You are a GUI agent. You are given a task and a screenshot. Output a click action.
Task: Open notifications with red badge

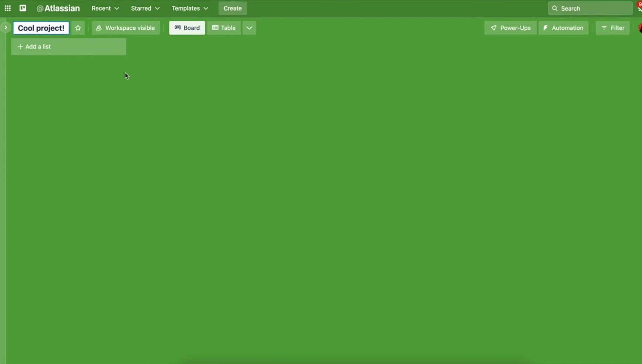[x=639, y=7]
